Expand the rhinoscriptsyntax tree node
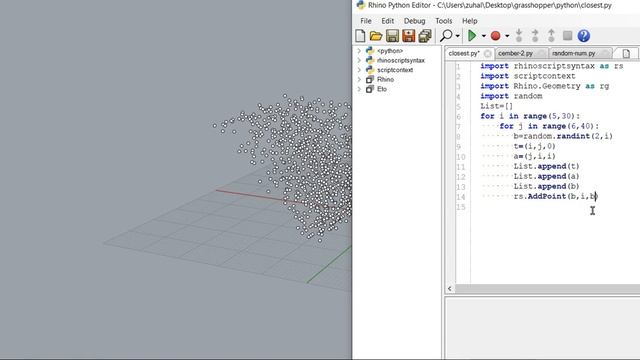 point(359,60)
